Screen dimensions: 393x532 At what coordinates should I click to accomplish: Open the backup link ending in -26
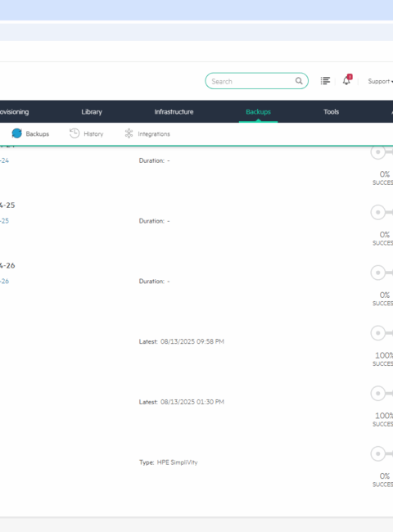[4, 282]
